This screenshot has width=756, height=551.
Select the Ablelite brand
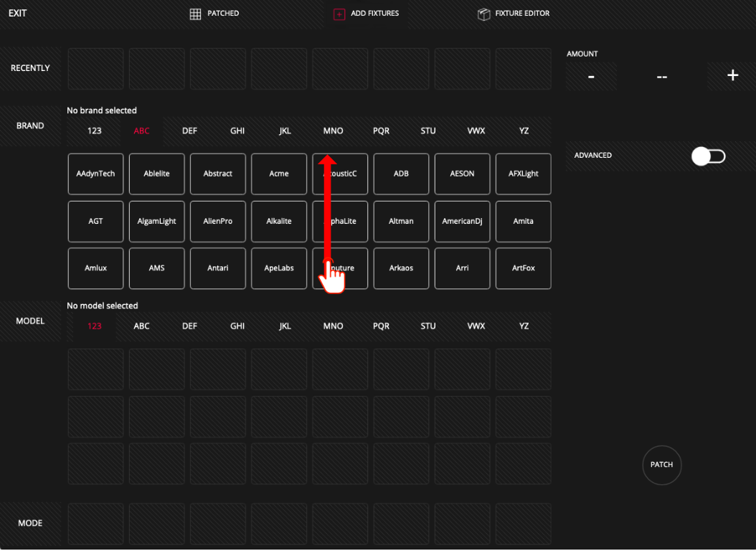(x=156, y=174)
